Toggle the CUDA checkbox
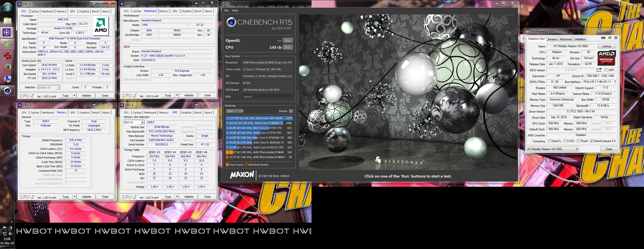 tap(565, 141)
